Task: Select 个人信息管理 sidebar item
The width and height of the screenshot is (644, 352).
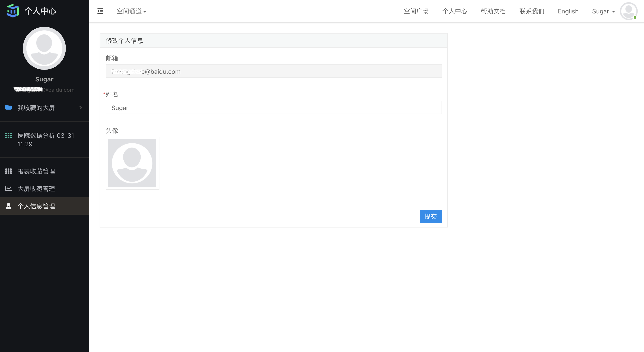Action: click(x=44, y=206)
